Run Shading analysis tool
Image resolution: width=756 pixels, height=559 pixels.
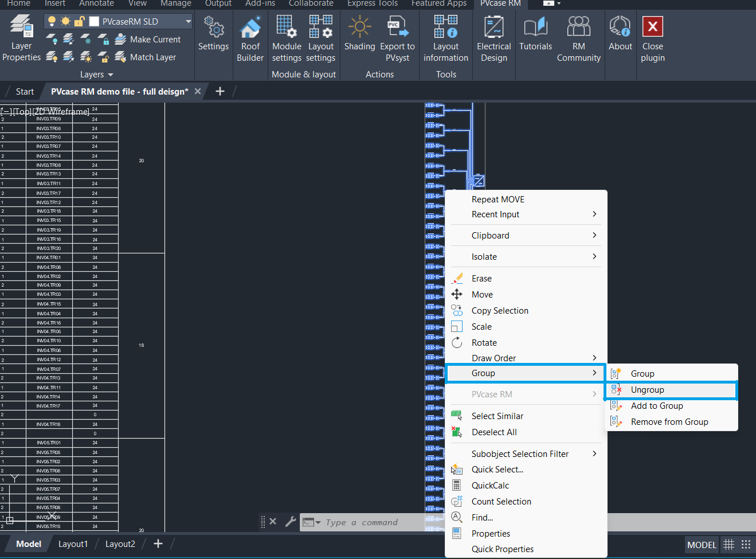(x=359, y=33)
